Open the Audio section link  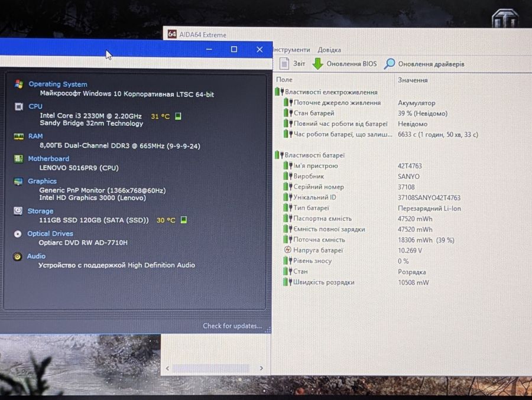[36, 256]
